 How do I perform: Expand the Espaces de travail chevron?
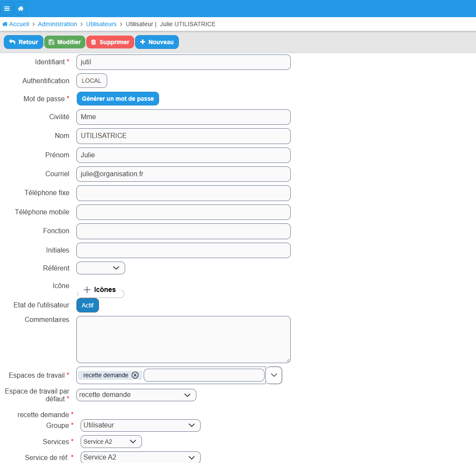[274, 375]
